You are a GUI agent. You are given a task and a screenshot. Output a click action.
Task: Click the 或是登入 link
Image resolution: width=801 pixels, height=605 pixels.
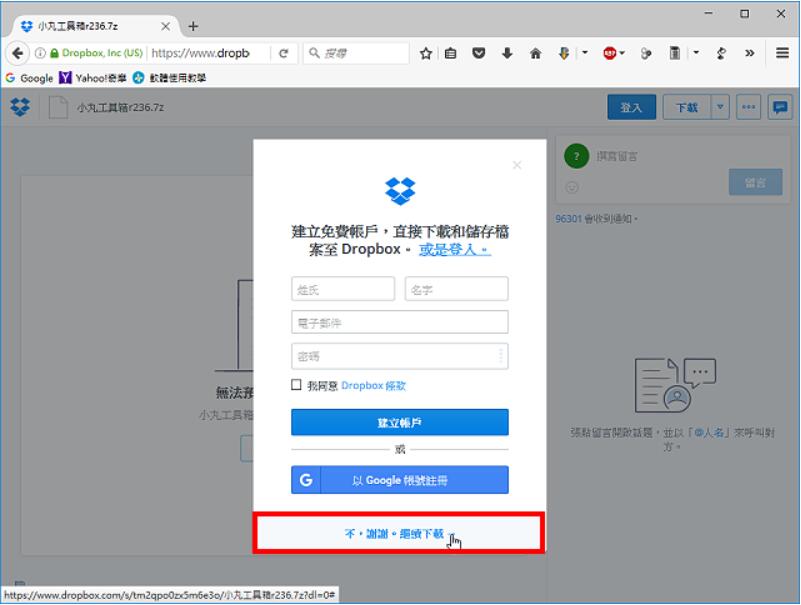(x=455, y=249)
